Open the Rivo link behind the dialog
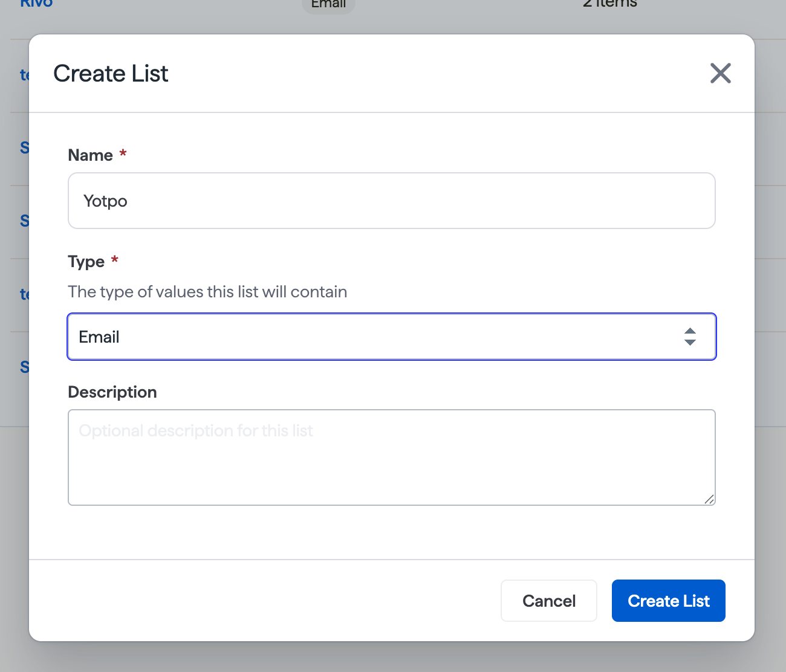 point(36,4)
